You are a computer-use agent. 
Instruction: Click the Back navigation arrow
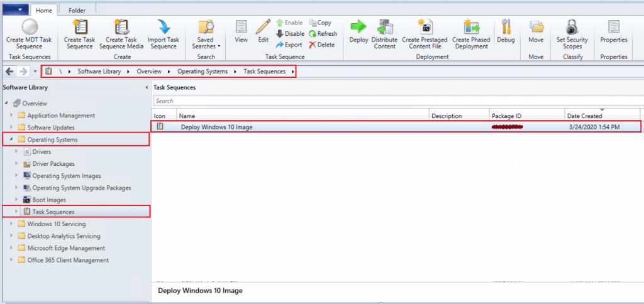click(x=9, y=72)
